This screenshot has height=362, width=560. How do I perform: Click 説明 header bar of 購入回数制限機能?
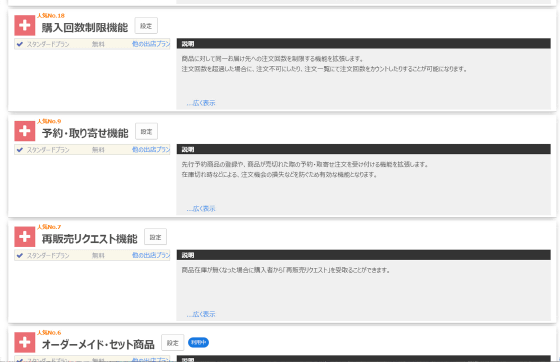point(364,44)
